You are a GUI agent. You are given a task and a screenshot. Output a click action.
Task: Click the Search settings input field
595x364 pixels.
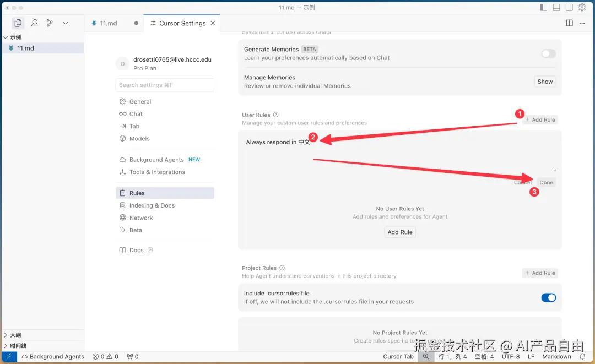tap(165, 85)
